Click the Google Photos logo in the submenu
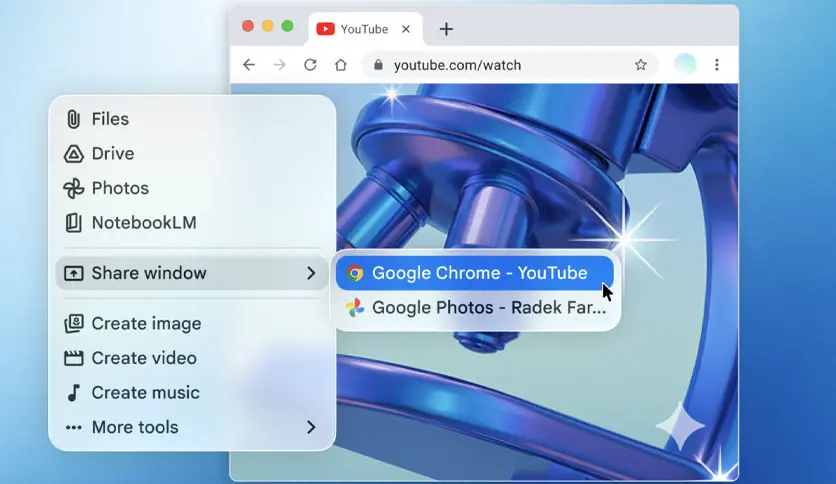This screenshot has width=836, height=484. pyautogui.click(x=355, y=308)
